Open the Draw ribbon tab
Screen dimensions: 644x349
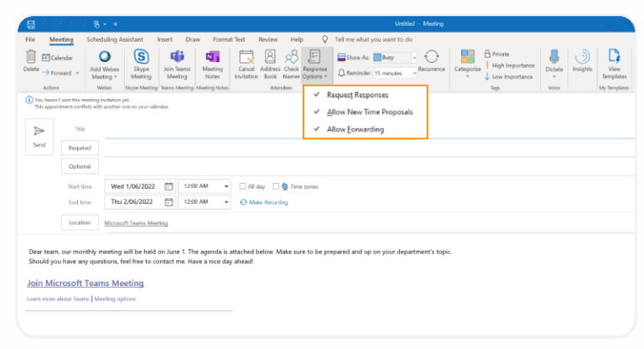[x=193, y=39]
